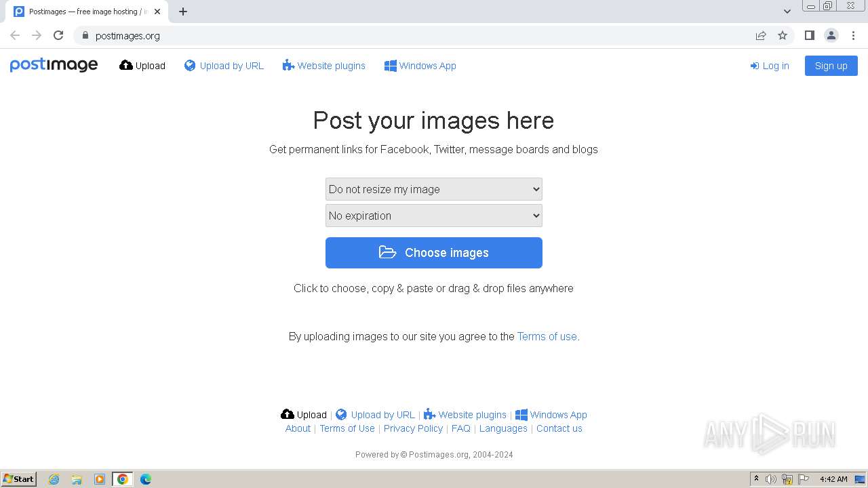Click the Log in arrow icon
This screenshot has width=868, height=488.
tap(755, 66)
